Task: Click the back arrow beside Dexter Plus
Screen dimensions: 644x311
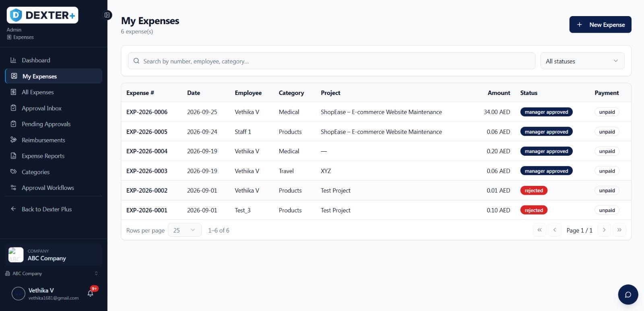Action: click(x=13, y=209)
